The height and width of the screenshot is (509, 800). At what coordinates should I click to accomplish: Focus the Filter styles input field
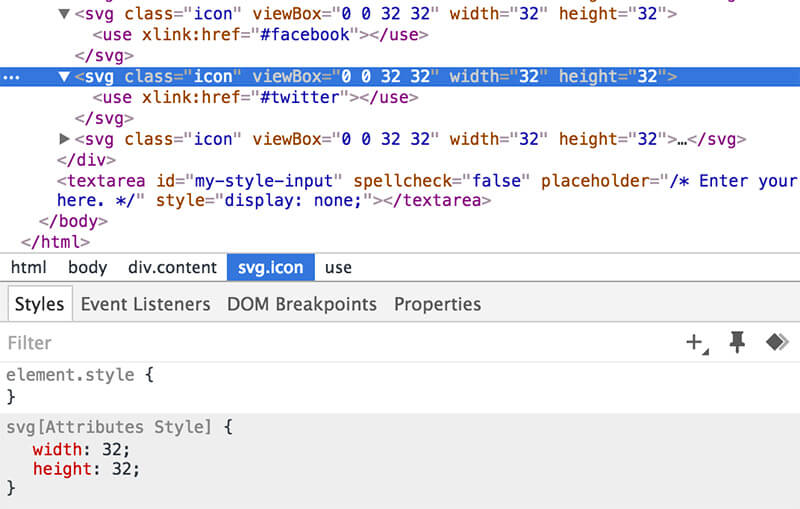click(x=337, y=343)
